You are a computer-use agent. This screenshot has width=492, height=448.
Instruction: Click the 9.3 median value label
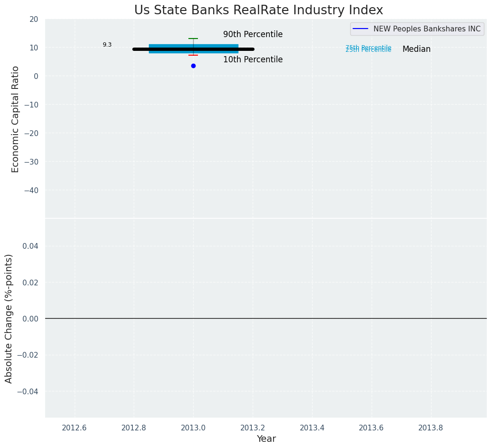(x=107, y=45)
